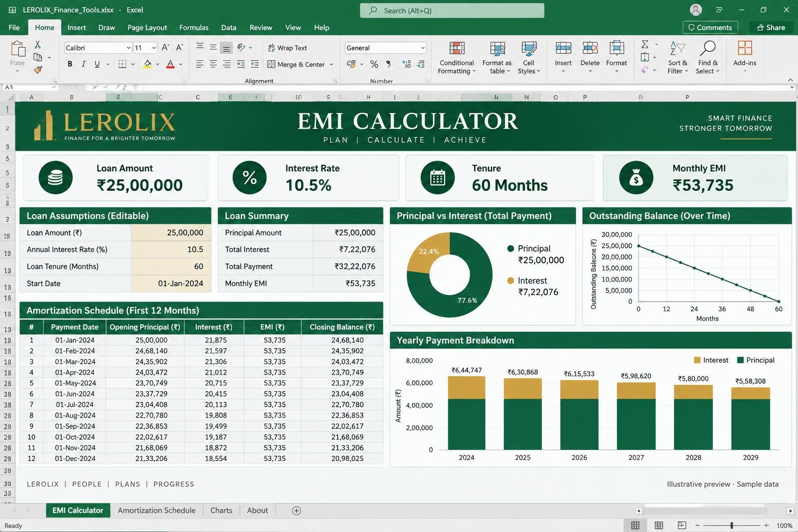This screenshot has height=532, width=798.
Task: Click the Sort & Filter icon
Action: (x=677, y=48)
